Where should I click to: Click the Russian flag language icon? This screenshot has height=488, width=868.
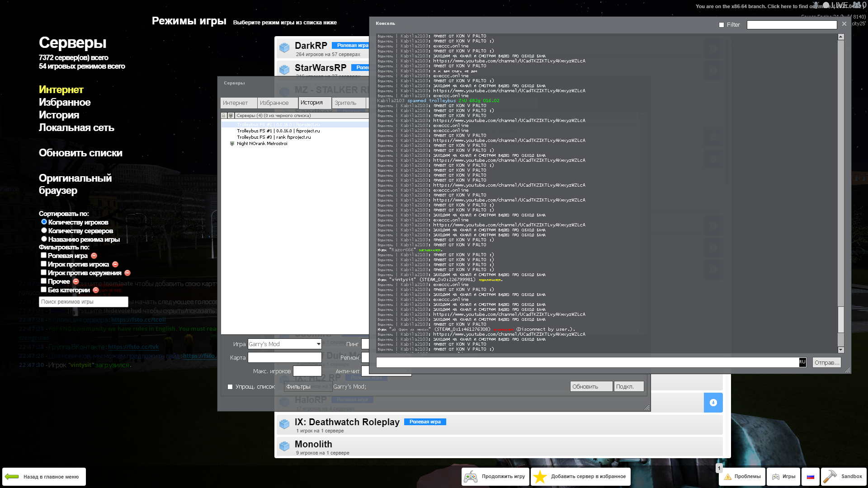tap(811, 477)
